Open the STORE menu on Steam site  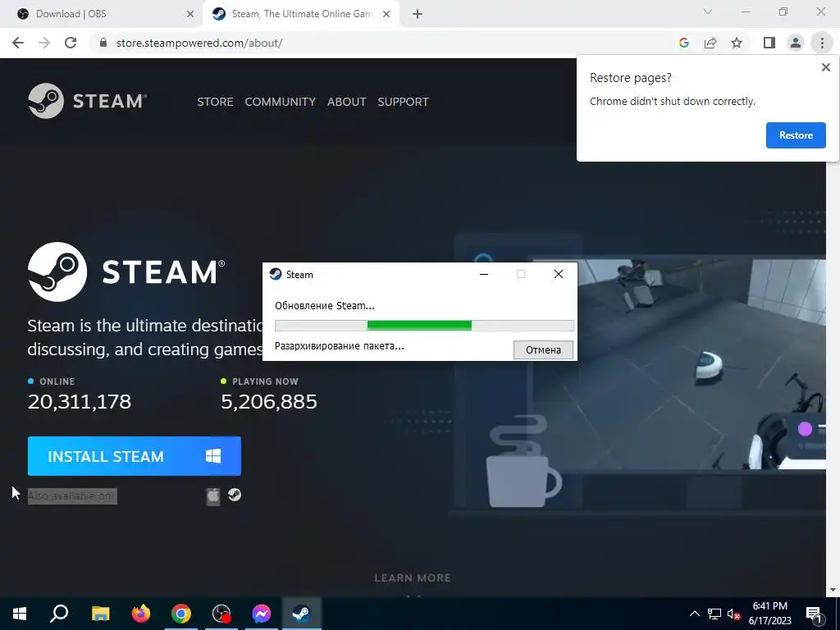pyautogui.click(x=215, y=102)
